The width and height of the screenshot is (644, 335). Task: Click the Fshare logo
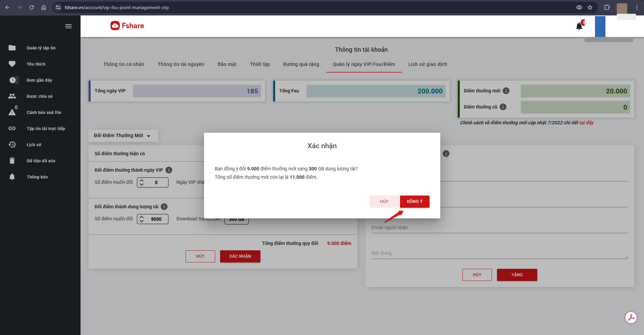click(127, 26)
